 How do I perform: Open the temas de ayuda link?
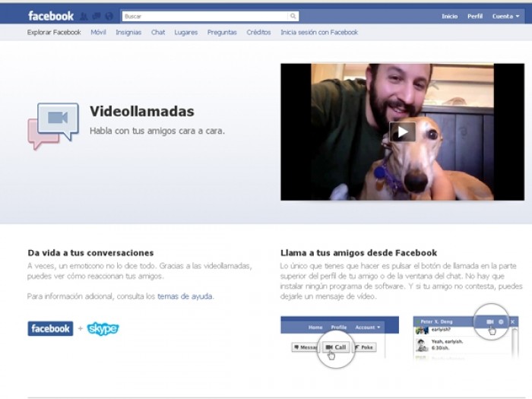pyautogui.click(x=185, y=296)
